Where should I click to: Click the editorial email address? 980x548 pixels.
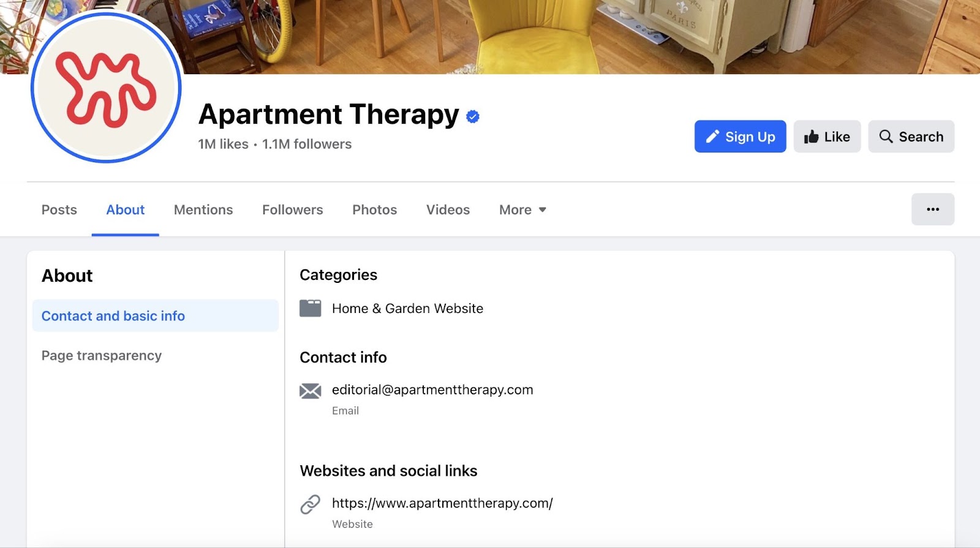click(432, 390)
